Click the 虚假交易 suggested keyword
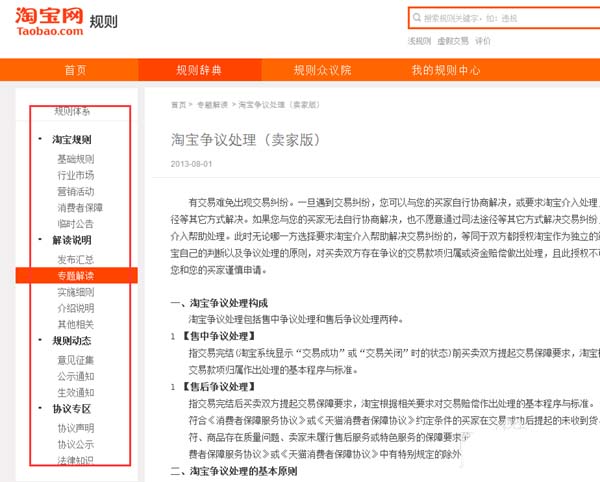This screenshot has width=600, height=482. (453, 41)
